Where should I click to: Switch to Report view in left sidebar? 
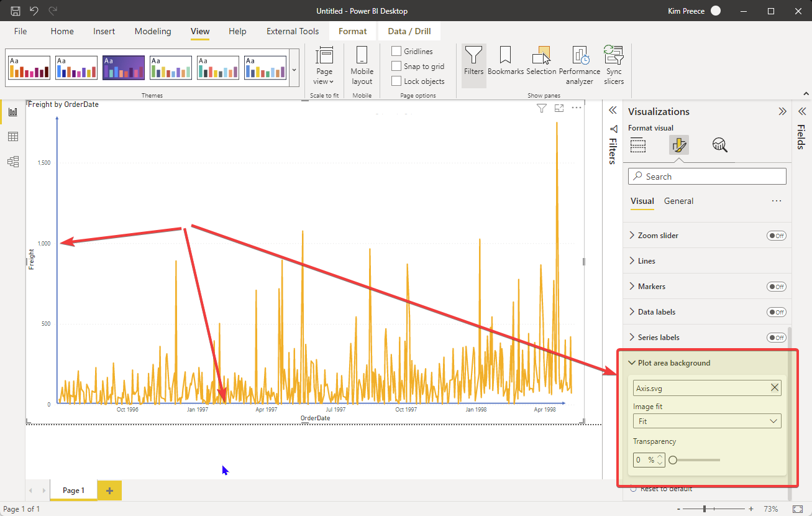click(12, 112)
